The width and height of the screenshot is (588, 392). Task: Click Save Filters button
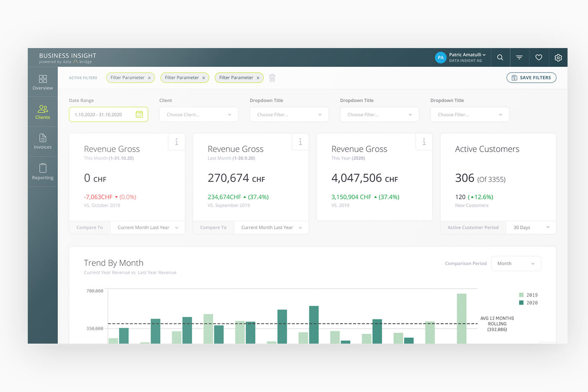tap(531, 77)
